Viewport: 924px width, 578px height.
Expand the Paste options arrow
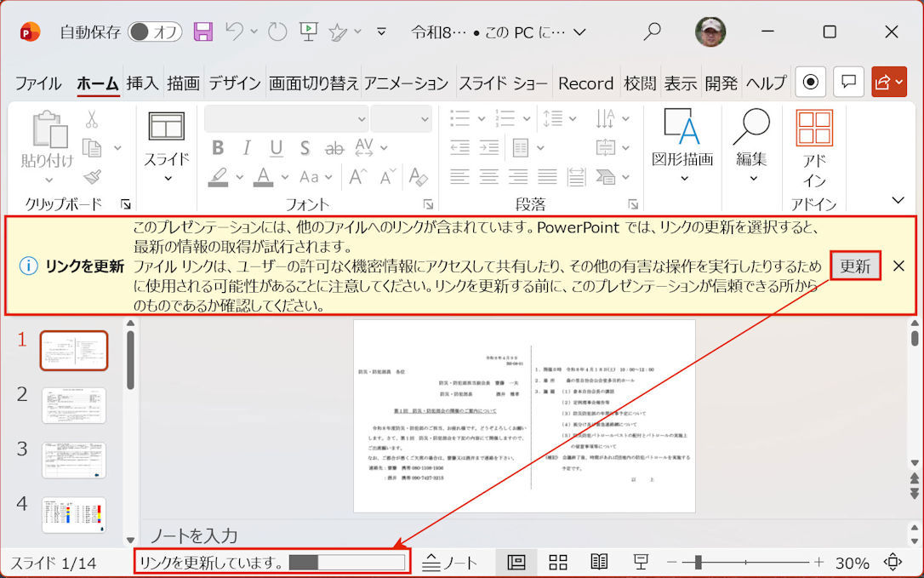coord(49,180)
